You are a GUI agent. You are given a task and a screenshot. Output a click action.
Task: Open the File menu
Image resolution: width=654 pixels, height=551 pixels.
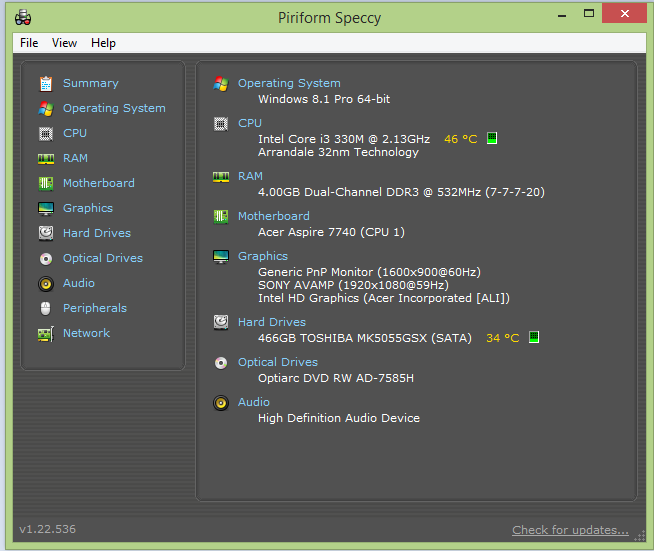point(29,43)
